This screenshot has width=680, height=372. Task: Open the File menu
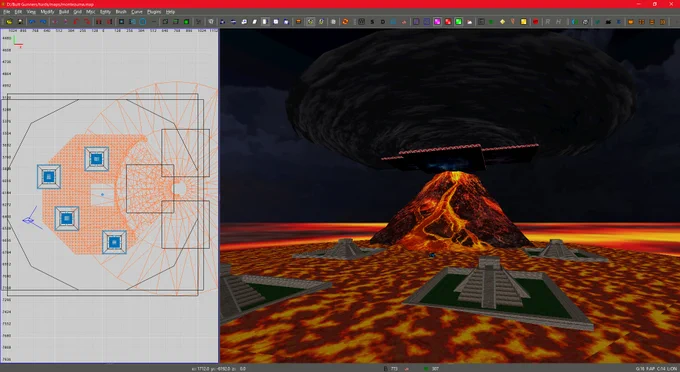[x=7, y=12]
